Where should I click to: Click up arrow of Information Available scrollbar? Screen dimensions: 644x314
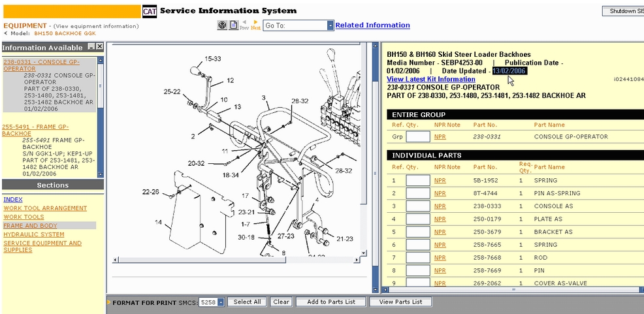point(101,60)
